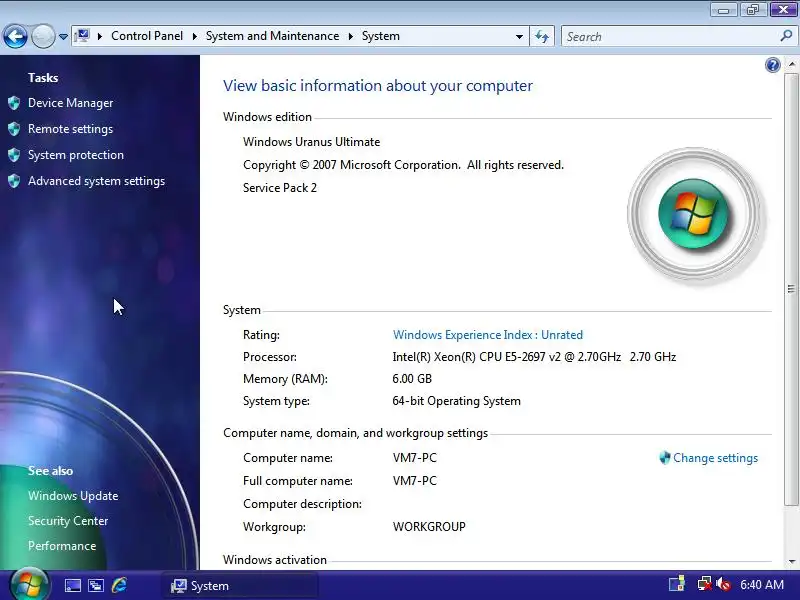
Task: Open the address bar history dropdown
Action: click(519, 37)
